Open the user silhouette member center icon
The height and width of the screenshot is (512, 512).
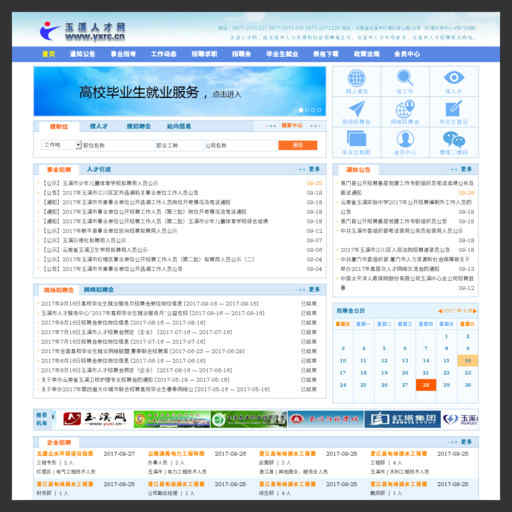405,139
